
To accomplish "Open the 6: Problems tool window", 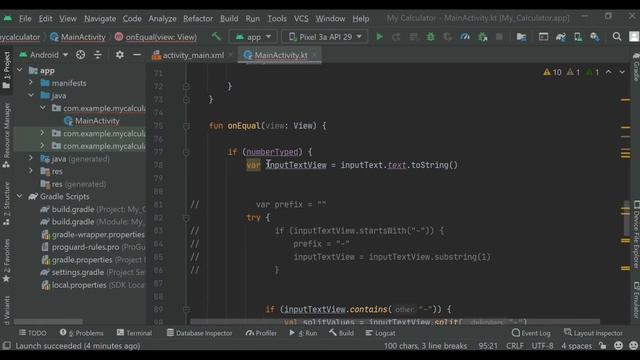I will tap(82, 333).
